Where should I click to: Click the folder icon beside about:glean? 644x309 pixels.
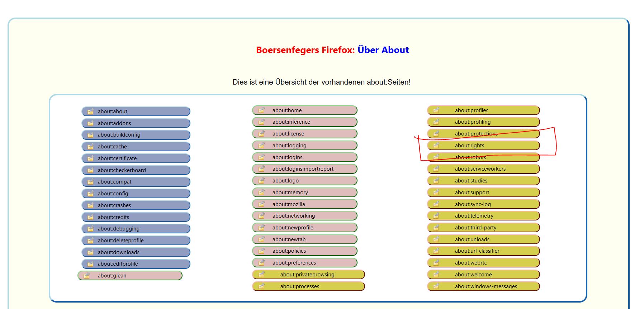[86, 276]
